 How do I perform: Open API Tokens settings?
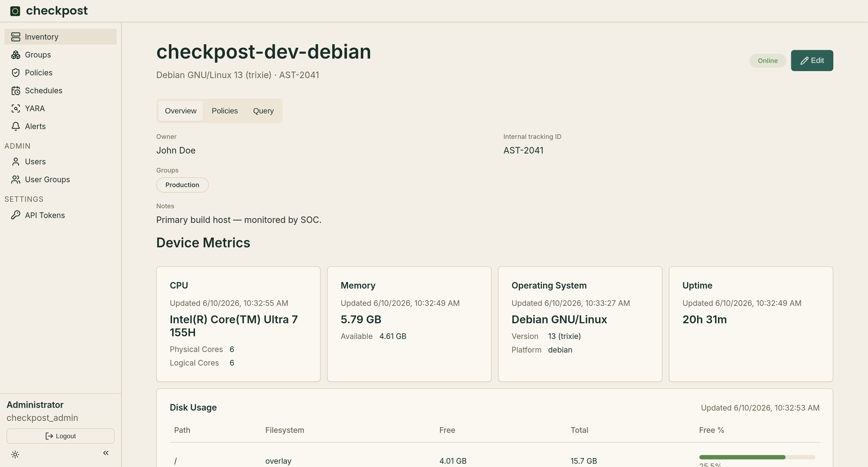point(60,215)
